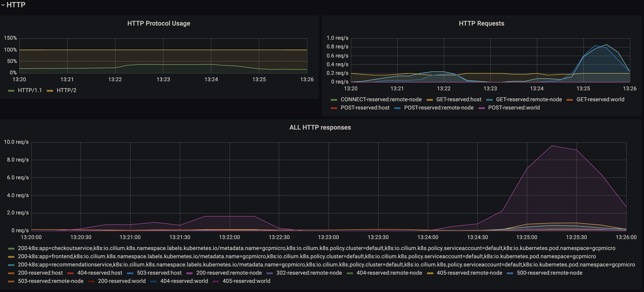The image size is (644, 292).
Task: Toggle the GET-reserved:host legend series
Action: tap(459, 99)
